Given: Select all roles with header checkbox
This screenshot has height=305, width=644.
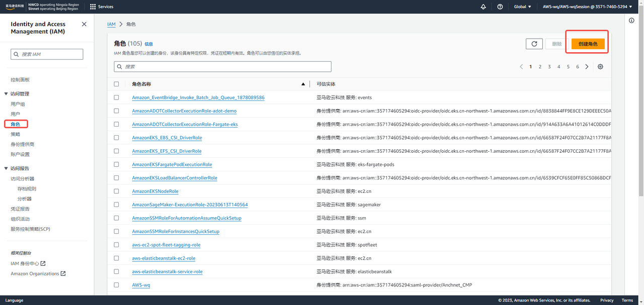Looking at the screenshot, I should [117, 84].
